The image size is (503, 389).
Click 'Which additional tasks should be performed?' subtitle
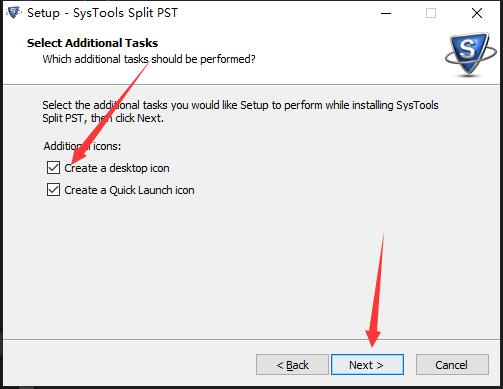149,59
